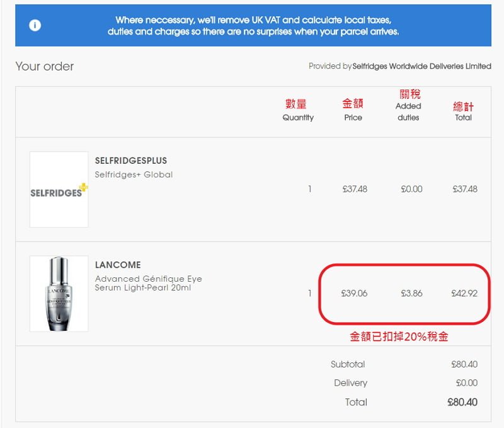
Task: Open the Lancome serum product image
Action: pos(59,294)
